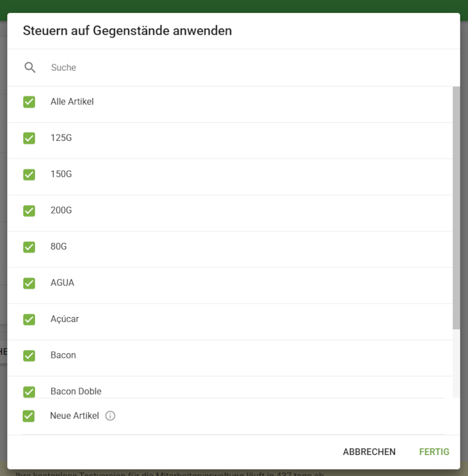The height and width of the screenshot is (476, 468).
Task: Select the Bacon item label
Action: tap(63, 356)
